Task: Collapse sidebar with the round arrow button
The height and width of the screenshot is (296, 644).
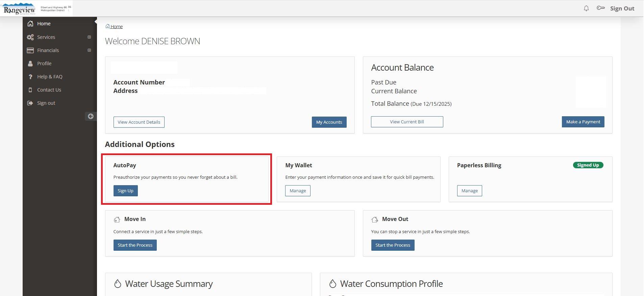Action: tap(91, 116)
